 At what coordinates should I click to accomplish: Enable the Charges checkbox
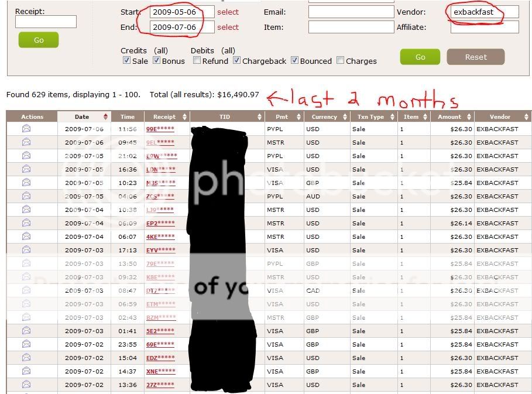340,60
